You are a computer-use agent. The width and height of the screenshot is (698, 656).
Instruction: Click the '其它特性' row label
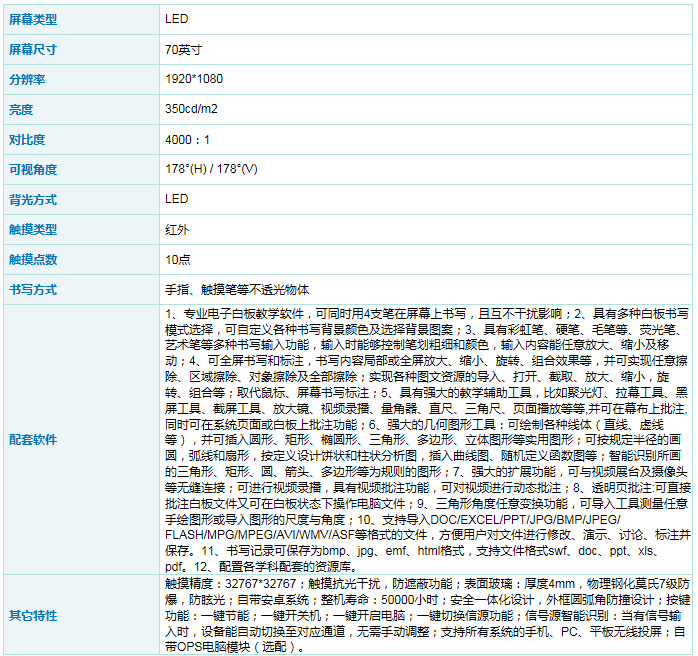click(x=33, y=616)
